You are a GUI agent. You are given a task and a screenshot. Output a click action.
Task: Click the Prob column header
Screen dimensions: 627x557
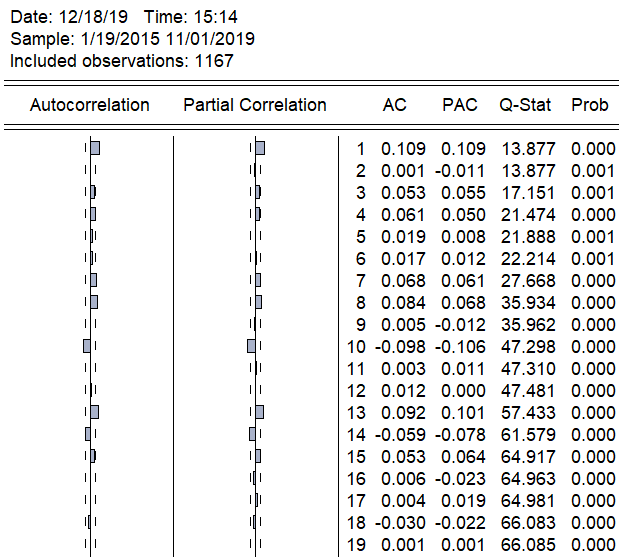590,105
